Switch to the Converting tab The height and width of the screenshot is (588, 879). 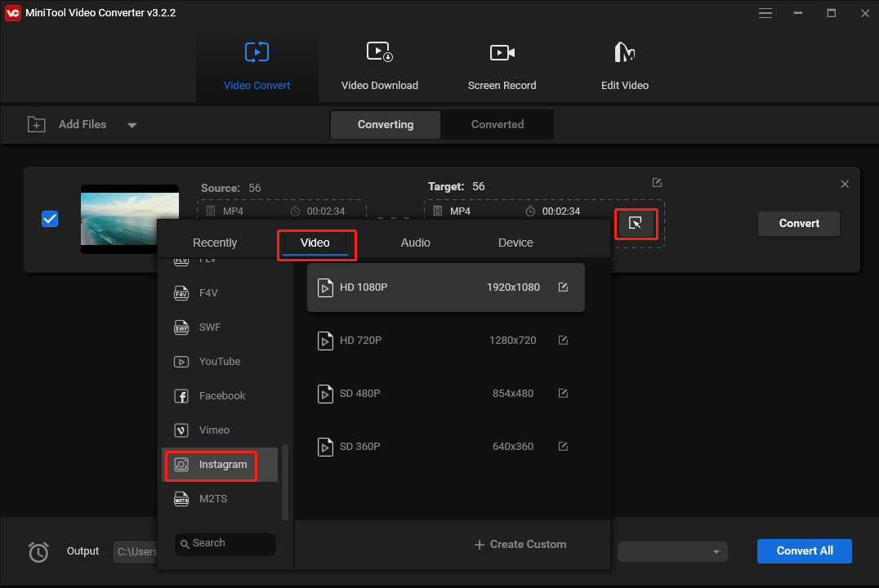pos(385,124)
